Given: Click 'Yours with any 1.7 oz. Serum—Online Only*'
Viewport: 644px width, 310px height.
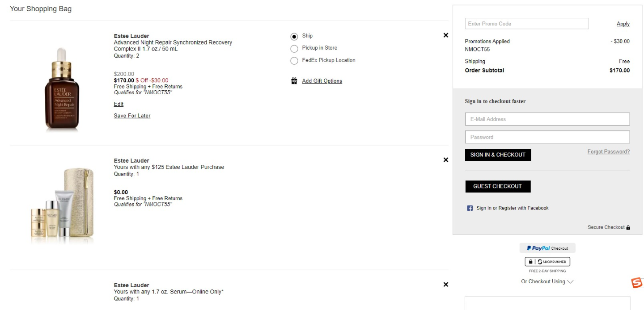Looking at the screenshot, I should click(169, 292).
